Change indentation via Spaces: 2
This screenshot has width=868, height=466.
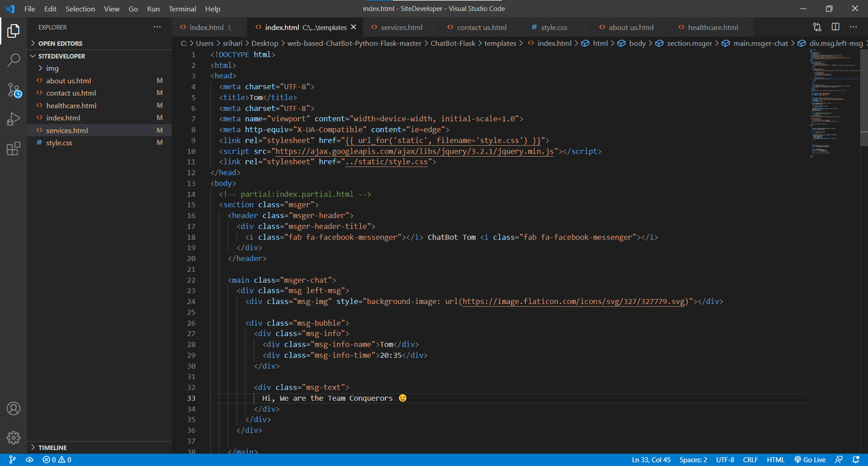[693, 460]
